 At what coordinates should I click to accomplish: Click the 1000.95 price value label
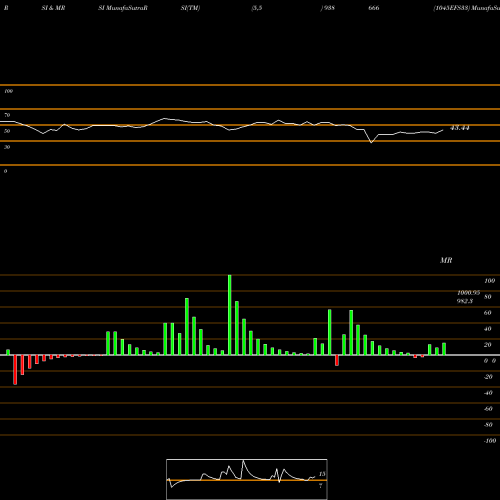468,293
